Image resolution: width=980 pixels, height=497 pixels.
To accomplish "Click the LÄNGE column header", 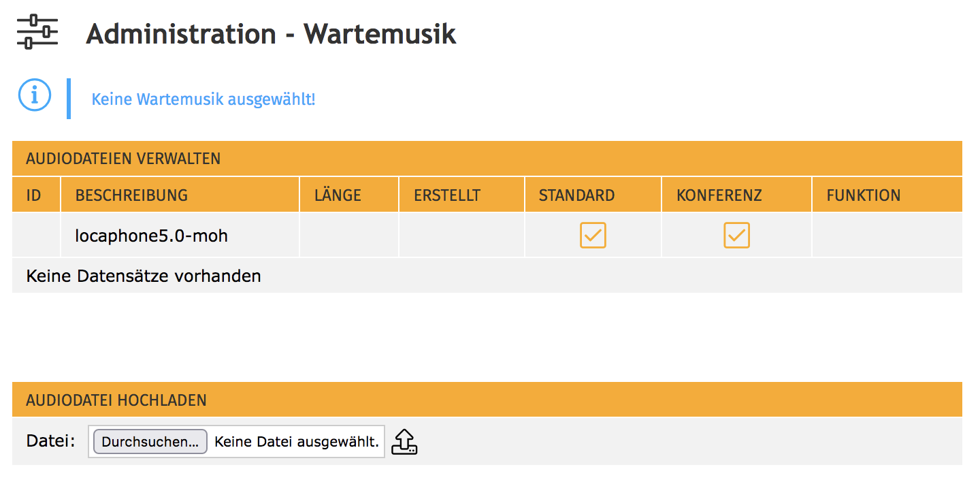I will coord(338,195).
